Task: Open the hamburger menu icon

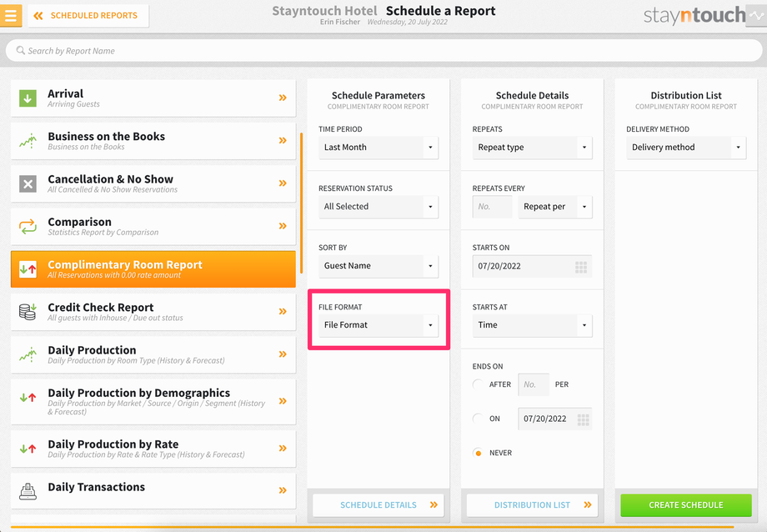Action: pyautogui.click(x=11, y=15)
